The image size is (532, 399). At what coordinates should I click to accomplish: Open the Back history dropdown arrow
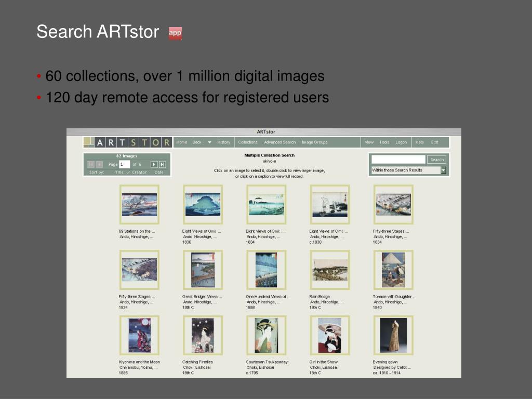[209, 142]
